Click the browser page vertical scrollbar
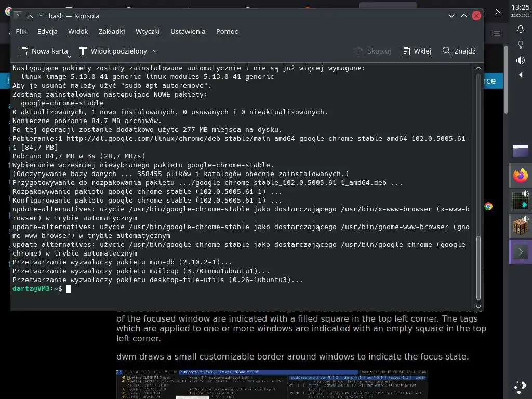The height and width of the screenshot is (399, 532). tap(506, 79)
